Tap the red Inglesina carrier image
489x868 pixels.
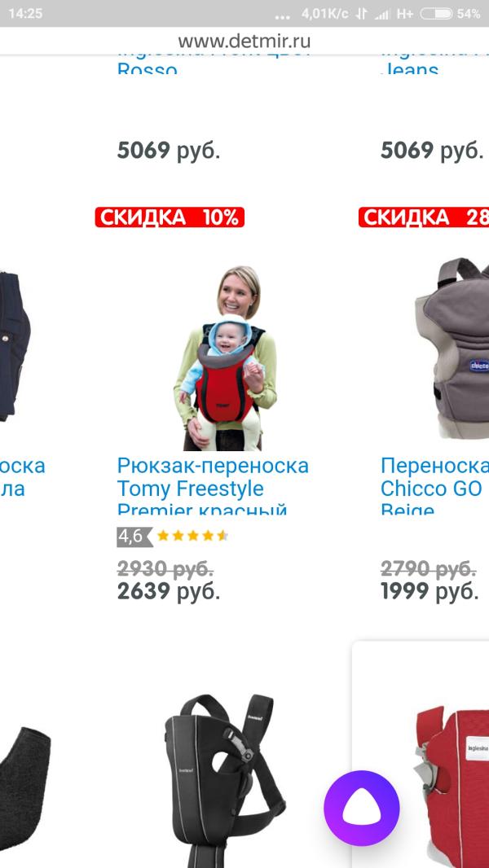click(x=452, y=786)
